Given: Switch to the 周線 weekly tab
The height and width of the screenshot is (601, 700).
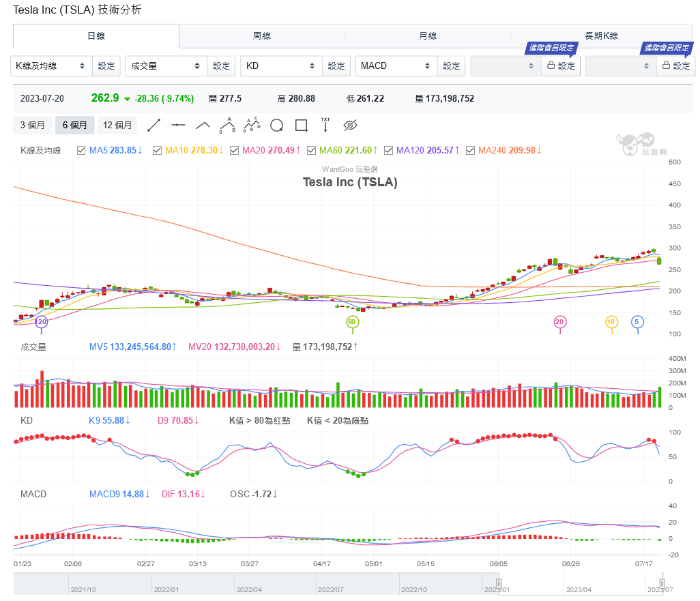Looking at the screenshot, I should point(261,35).
